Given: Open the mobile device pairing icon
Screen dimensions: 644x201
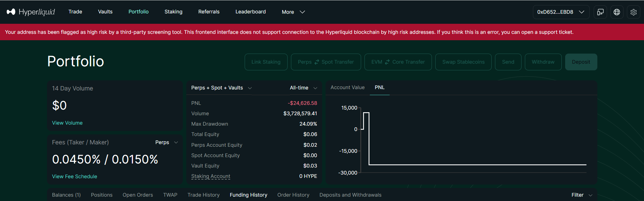Looking at the screenshot, I should pyautogui.click(x=600, y=12).
